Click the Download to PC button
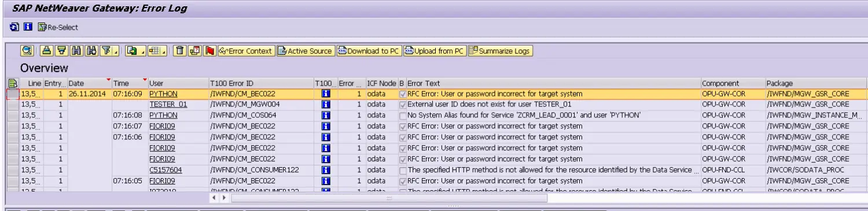This screenshot has height=211, width=868. tap(369, 51)
